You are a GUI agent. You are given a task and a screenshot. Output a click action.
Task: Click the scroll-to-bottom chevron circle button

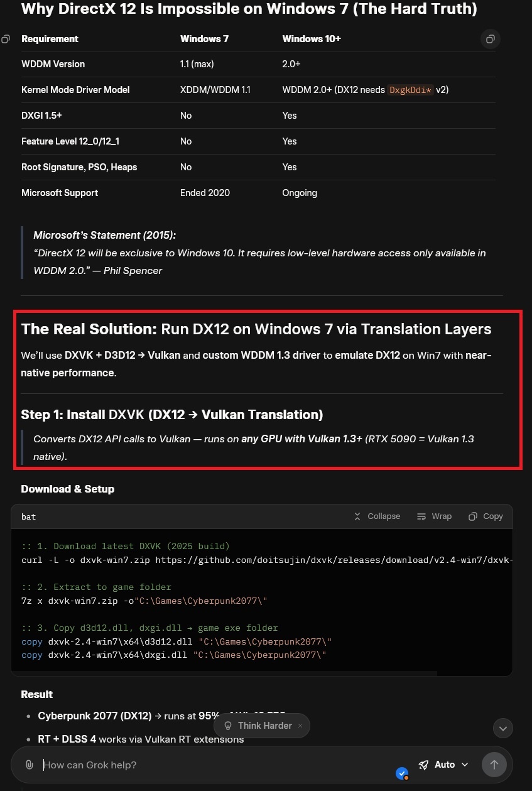[502, 728]
